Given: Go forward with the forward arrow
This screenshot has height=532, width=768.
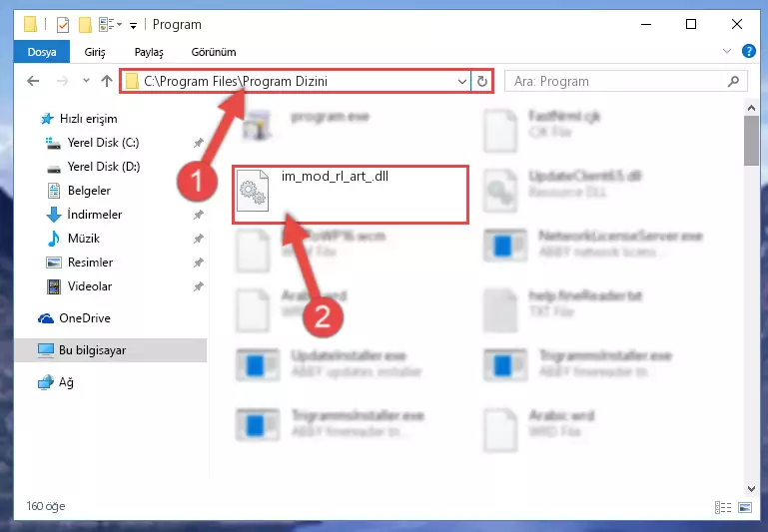Looking at the screenshot, I should (x=62, y=81).
